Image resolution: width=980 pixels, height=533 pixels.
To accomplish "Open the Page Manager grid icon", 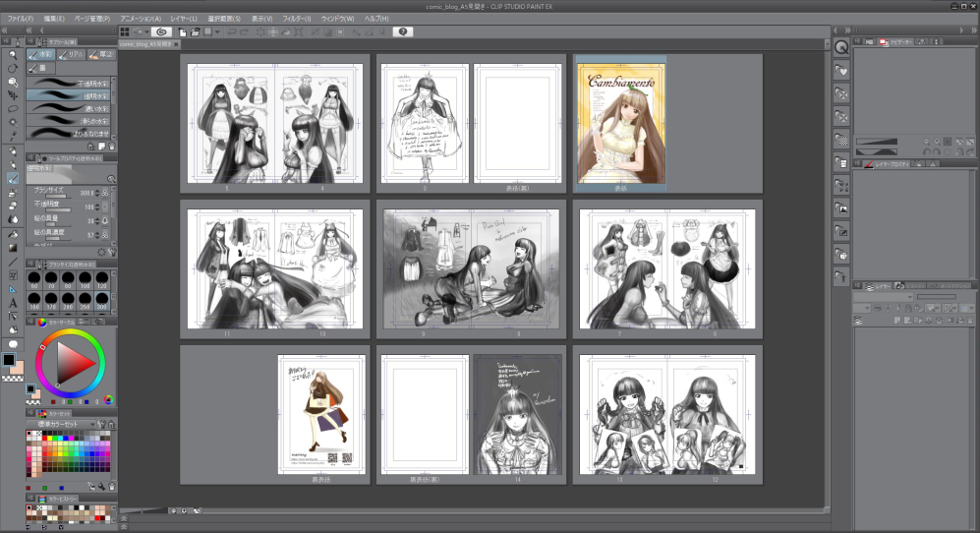I will 125,31.
